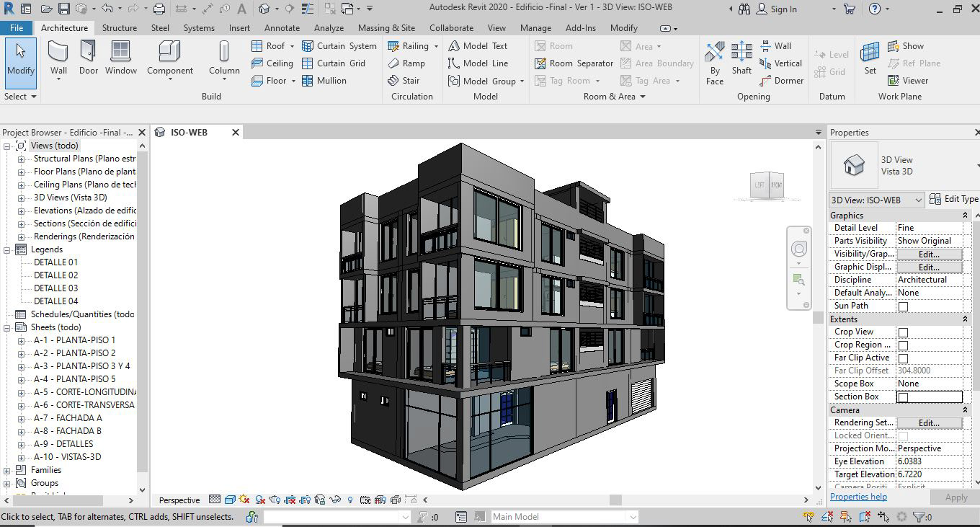Image resolution: width=980 pixels, height=527 pixels.
Task: Open the navigation wheel on the viewport
Action: pos(798,249)
